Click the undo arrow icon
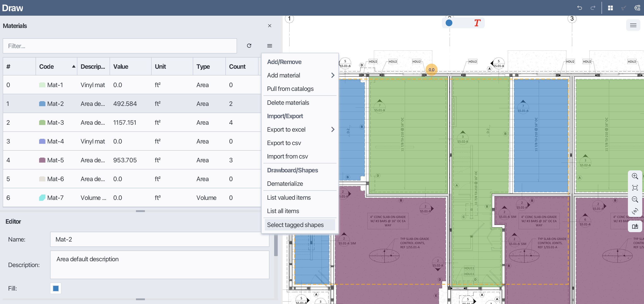The image size is (644, 304). click(x=580, y=8)
